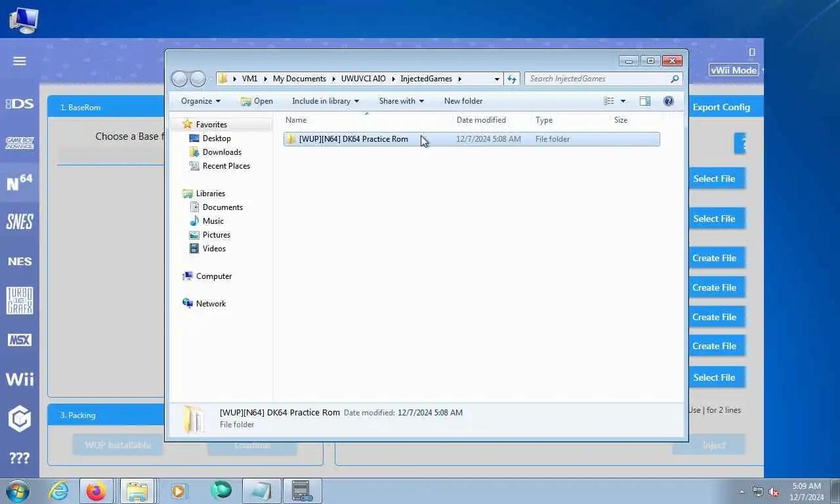Open the Videos library
This screenshot has width=840, height=504.
[214, 249]
